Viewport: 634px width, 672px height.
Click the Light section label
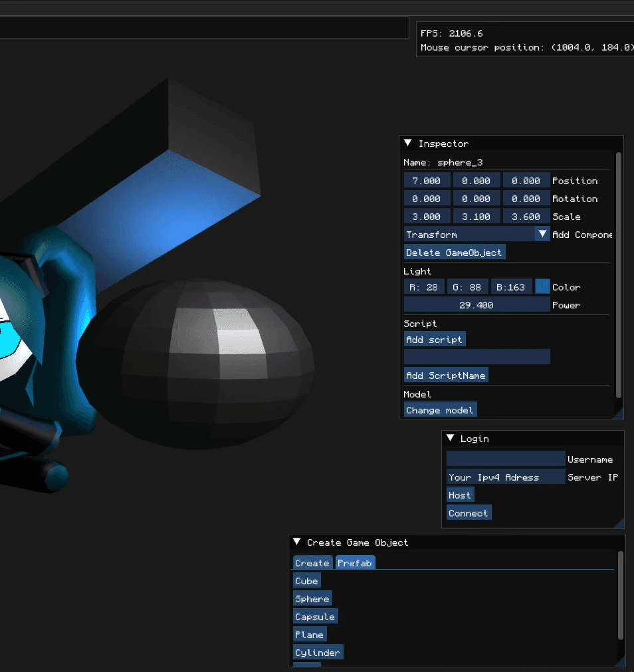[417, 271]
